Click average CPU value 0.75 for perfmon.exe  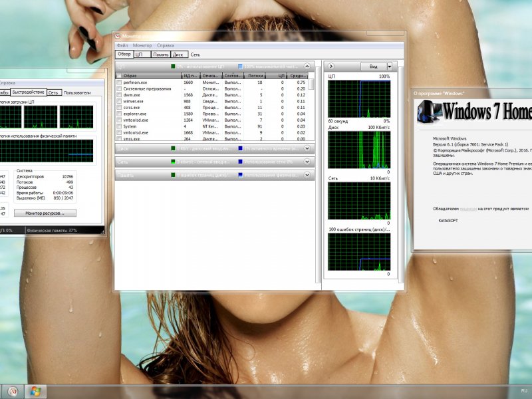pos(301,82)
